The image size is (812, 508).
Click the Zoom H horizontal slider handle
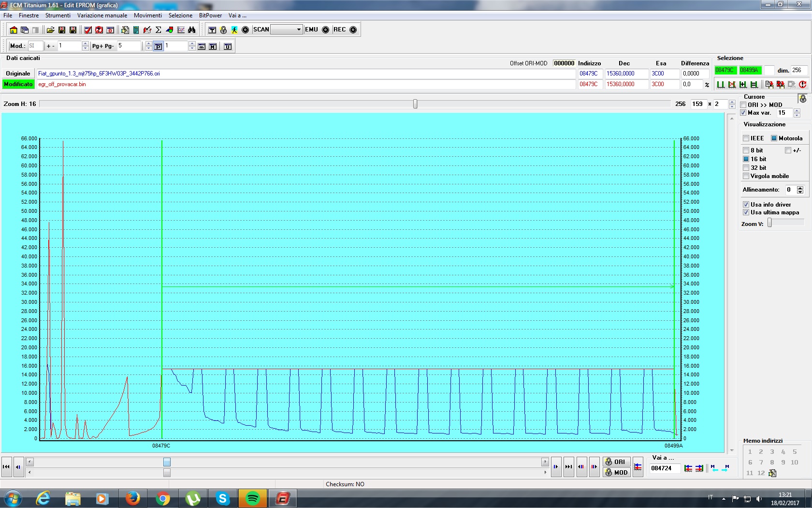tap(415, 104)
